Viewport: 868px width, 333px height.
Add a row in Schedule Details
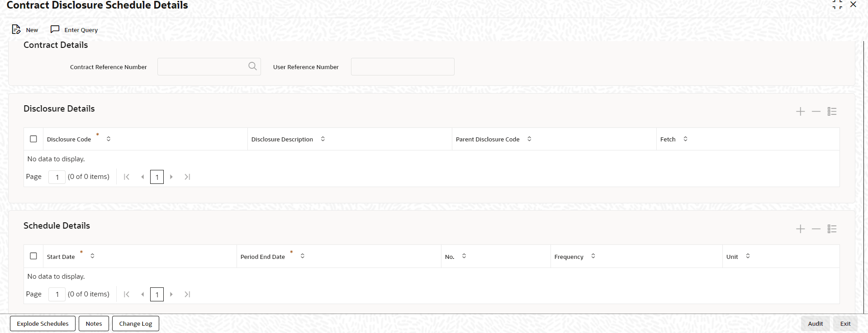click(x=800, y=229)
